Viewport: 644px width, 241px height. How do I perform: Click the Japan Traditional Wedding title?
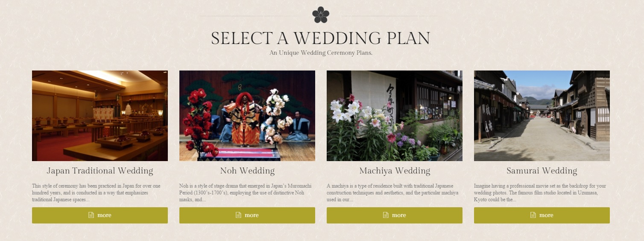(100, 171)
